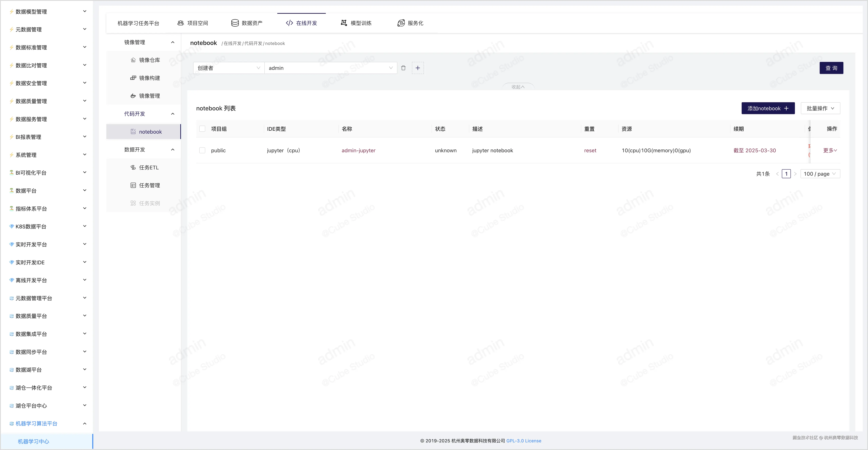Open the admin value dropdown
The image size is (868, 450).
(330, 68)
